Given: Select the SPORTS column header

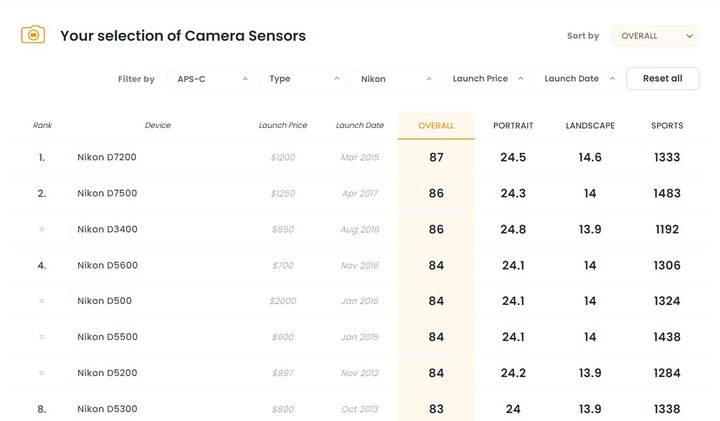Looking at the screenshot, I should pos(667,126).
